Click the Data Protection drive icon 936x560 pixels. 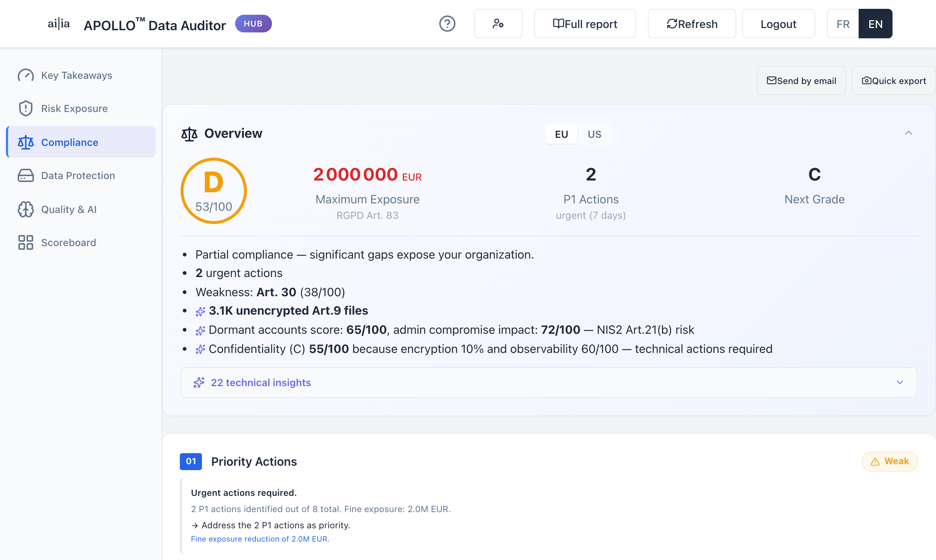click(26, 175)
